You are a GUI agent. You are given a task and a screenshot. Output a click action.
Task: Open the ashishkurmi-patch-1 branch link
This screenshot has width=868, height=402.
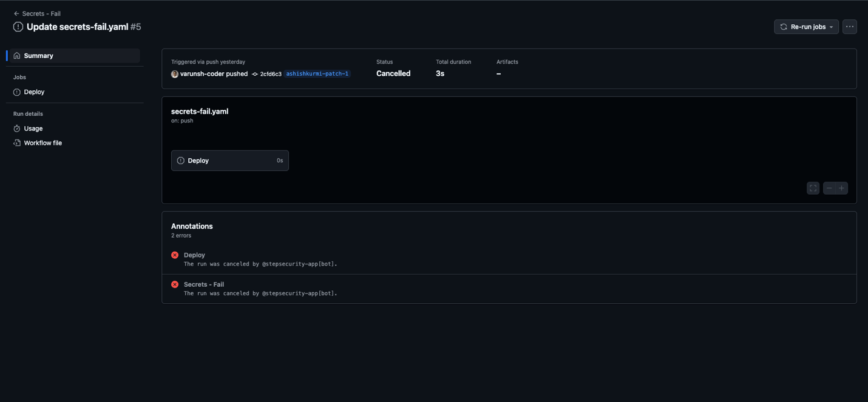tap(317, 74)
